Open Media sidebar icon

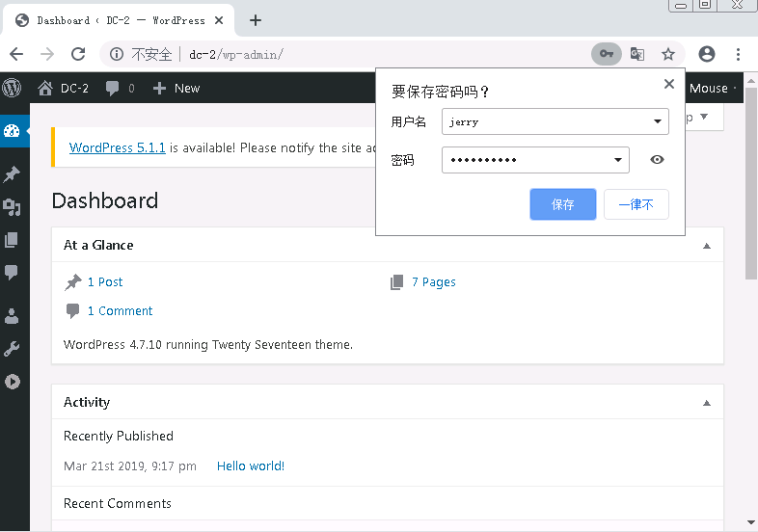(x=12, y=207)
